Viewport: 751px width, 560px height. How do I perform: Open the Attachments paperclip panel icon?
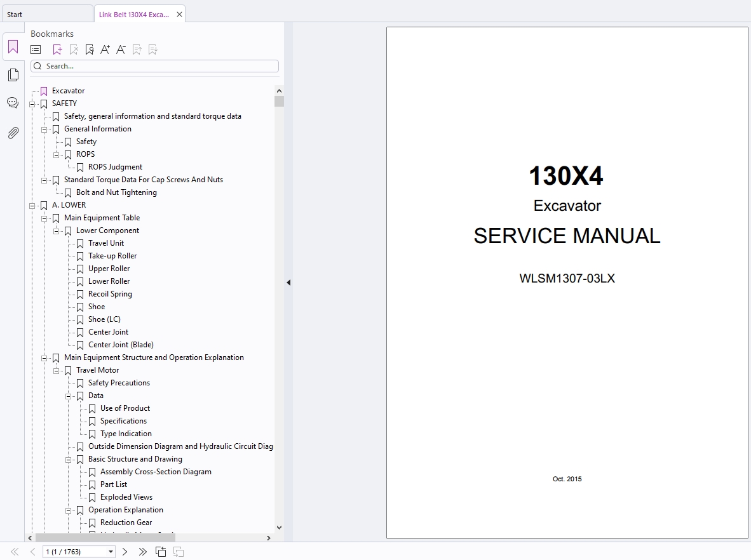pyautogui.click(x=13, y=133)
